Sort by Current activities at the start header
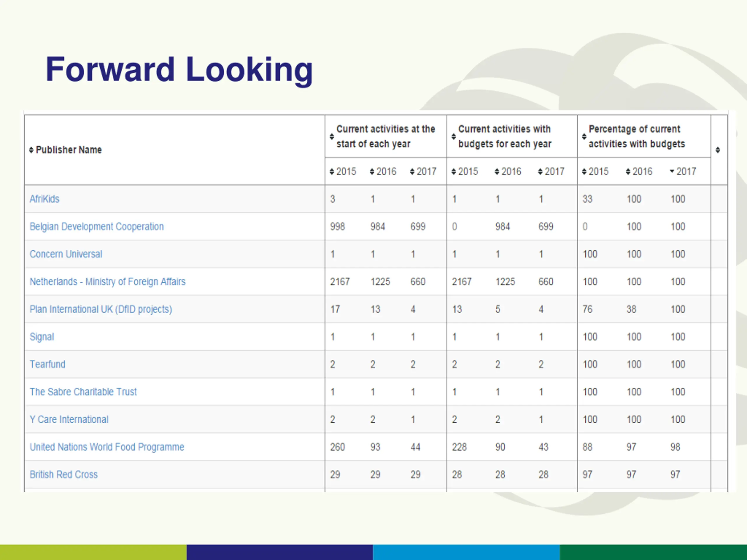Screen dimensions: 747x560 click(x=382, y=136)
